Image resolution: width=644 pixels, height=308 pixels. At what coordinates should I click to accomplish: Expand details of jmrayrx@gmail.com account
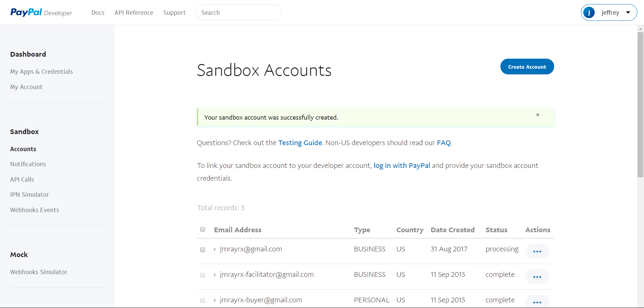(215, 249)
